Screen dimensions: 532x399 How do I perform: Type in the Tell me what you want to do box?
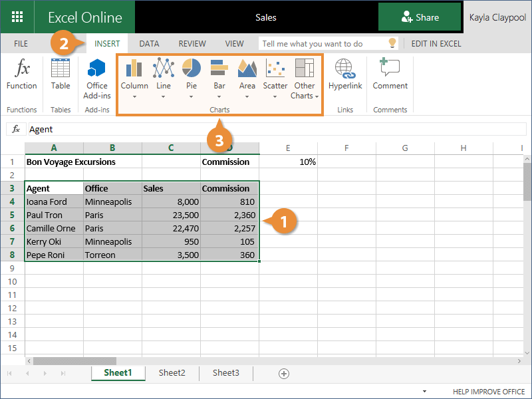point(323,44)
